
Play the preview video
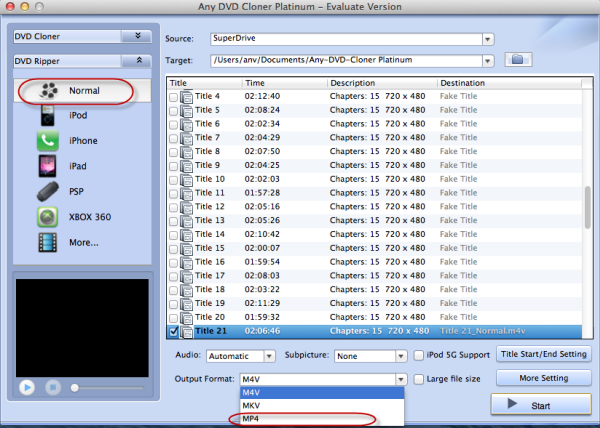coord(27,388)
